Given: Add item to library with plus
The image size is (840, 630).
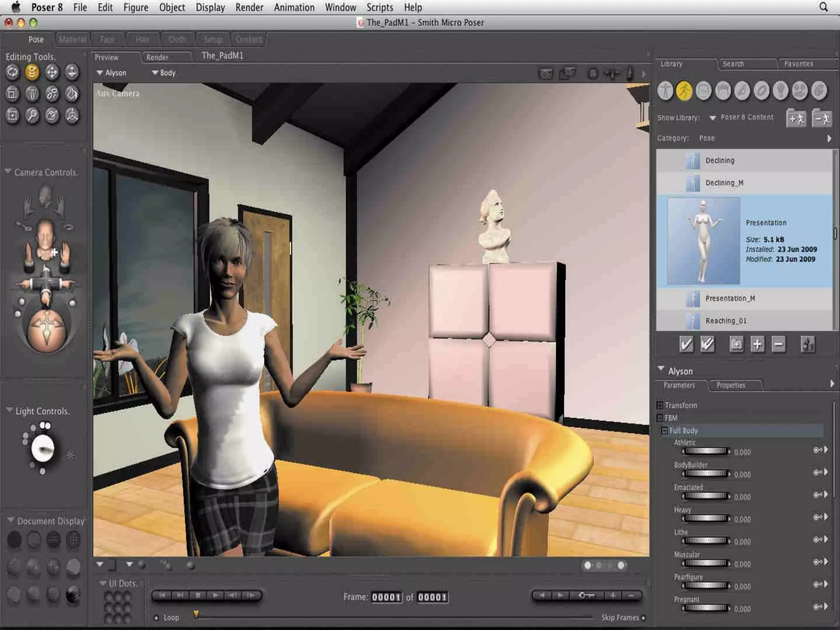Looking at the screenshot, I should 757,345.
